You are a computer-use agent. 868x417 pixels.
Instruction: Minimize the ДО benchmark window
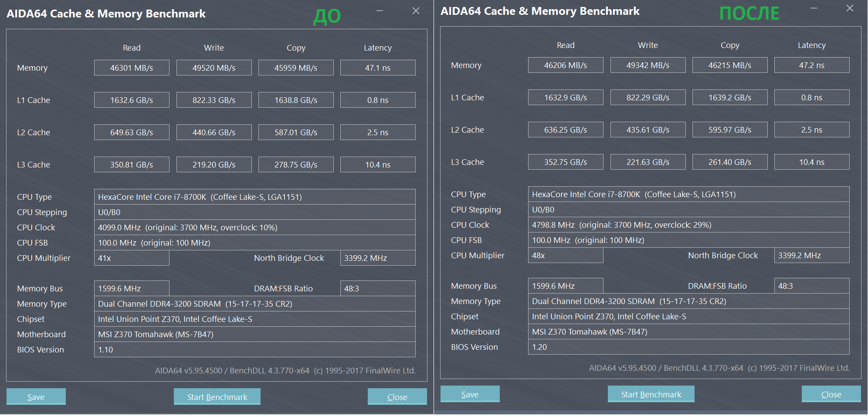380,11
